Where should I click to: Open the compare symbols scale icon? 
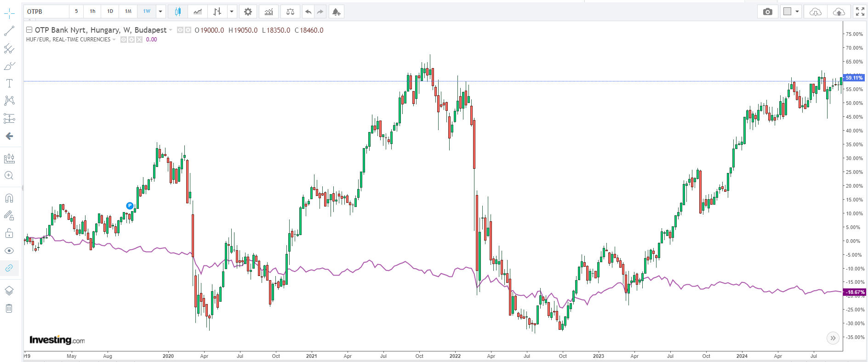290,11
